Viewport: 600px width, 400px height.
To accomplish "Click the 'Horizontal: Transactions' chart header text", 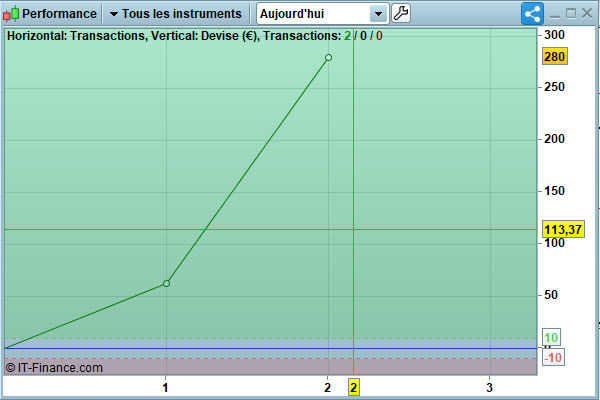I will click(x=76, y=36).
